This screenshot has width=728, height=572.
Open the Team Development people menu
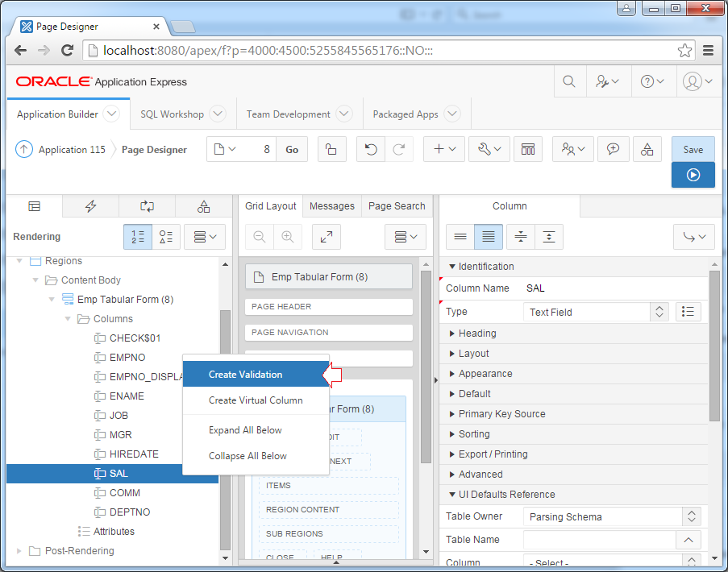(x=573, y=149)
